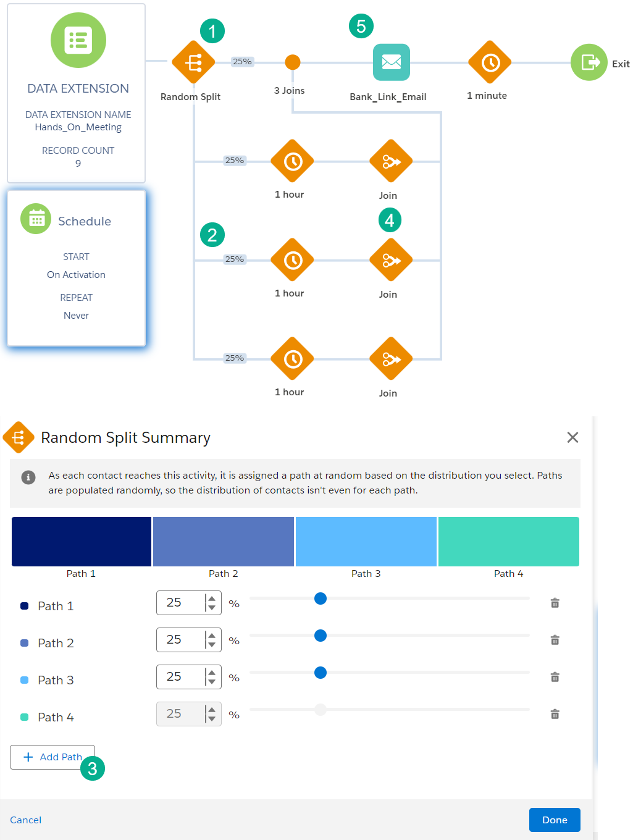Select the bottom Join activity diamond
Image resolution: width=633 pixels, height=840 pixels.
(x=390, y=358)
